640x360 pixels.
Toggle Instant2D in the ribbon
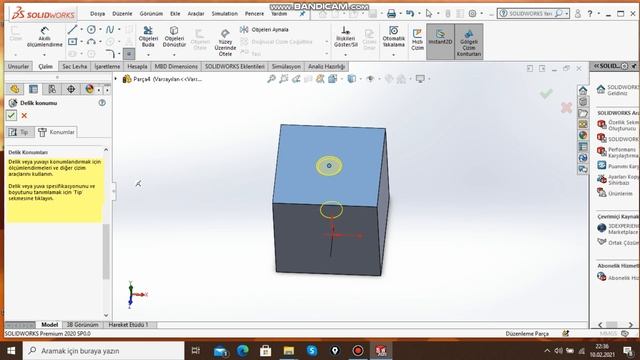440,41
